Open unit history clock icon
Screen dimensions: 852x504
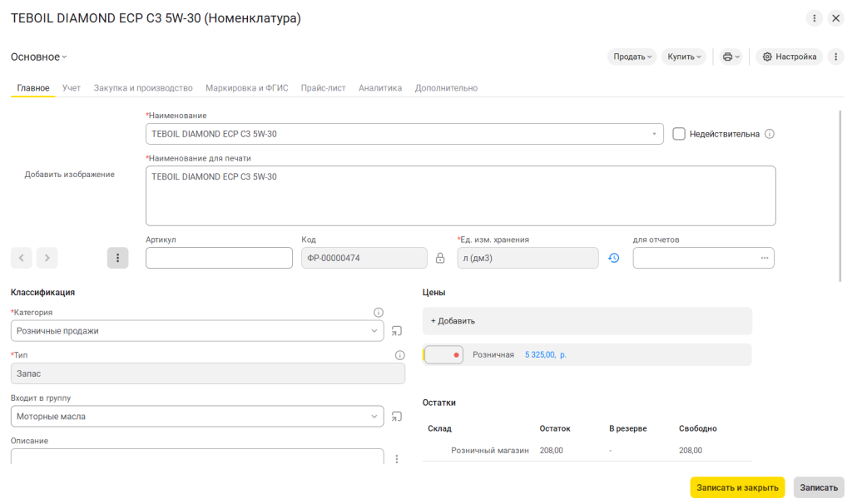[x=614, y=258]
